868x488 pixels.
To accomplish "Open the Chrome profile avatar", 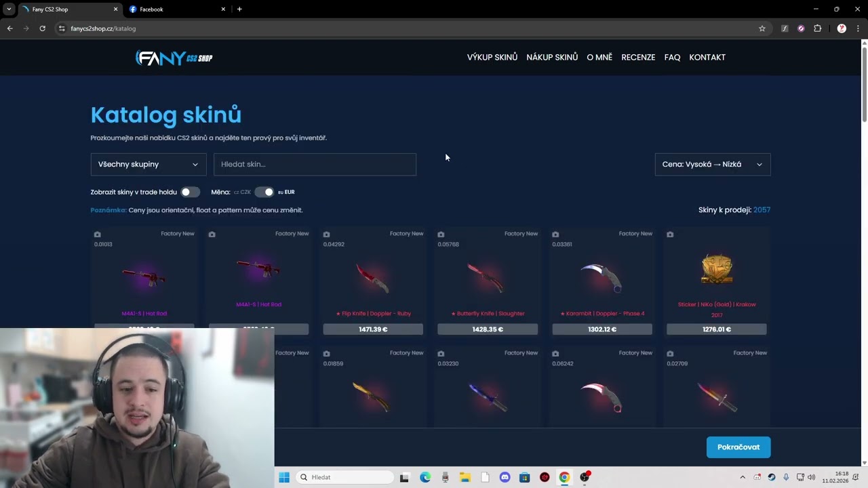I will click(x=842, y=28).
